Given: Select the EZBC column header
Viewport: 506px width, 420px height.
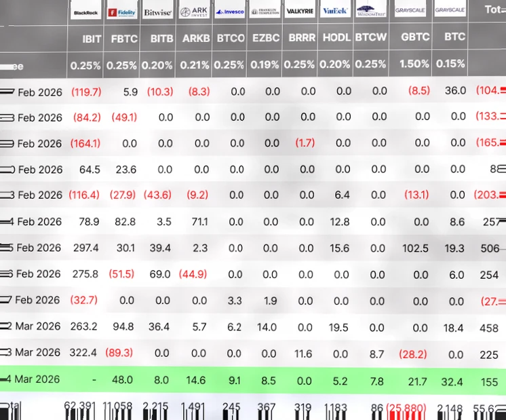Looking at the screenshot, I should [x=266, y=38].
